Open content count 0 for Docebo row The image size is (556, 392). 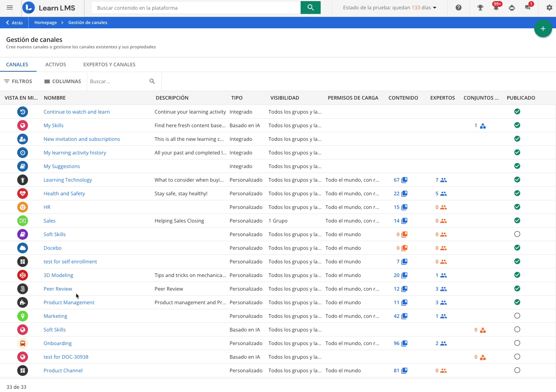click(402, 248)
